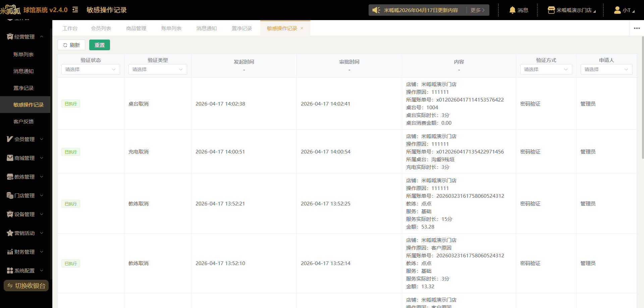Switch to the 消息通知 tab
The image size is (644, 308).
(207, 28)
